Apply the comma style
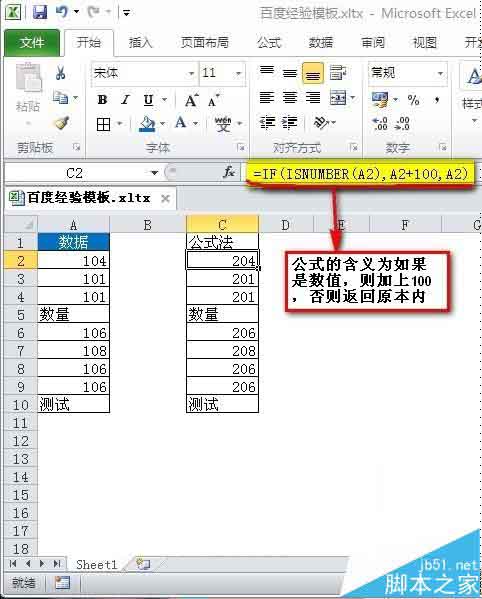The image size is (482, 599). click(x=437, y=100)
